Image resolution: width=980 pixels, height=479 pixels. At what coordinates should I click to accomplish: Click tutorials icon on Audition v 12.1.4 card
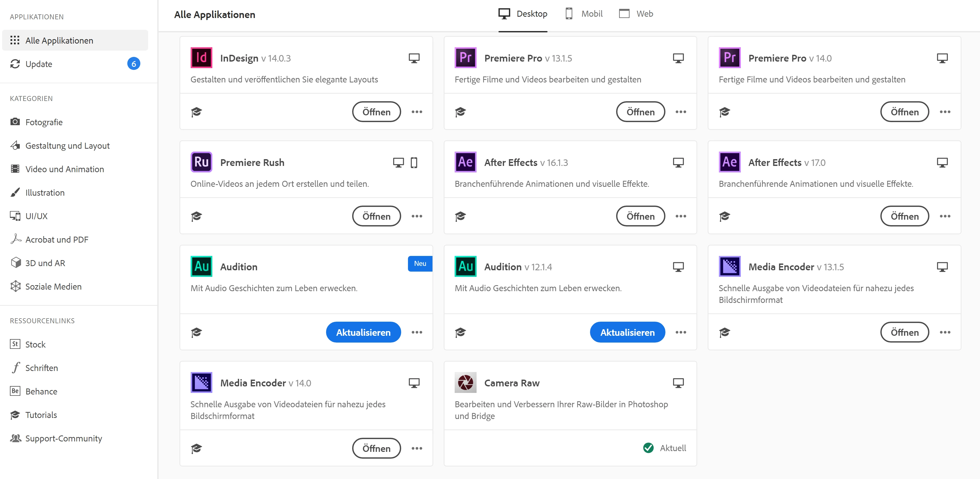[x=460, y=332]
